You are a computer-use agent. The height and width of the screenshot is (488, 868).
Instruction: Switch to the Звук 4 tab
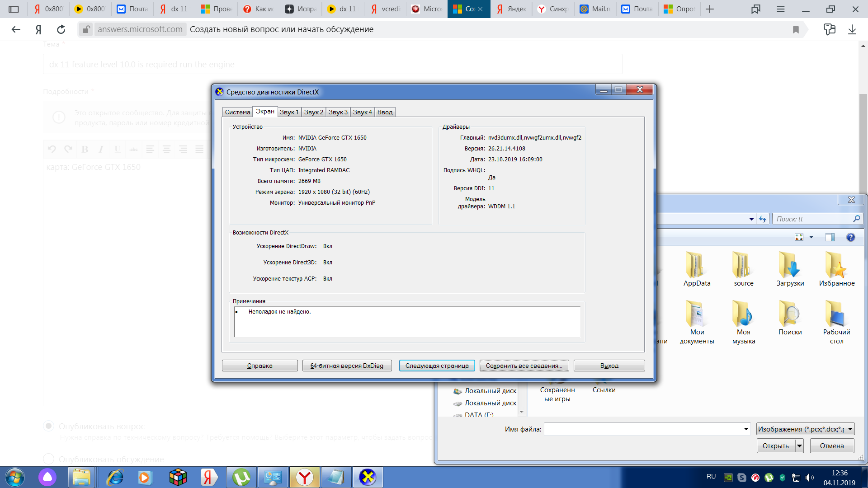(x=363, y=112)
